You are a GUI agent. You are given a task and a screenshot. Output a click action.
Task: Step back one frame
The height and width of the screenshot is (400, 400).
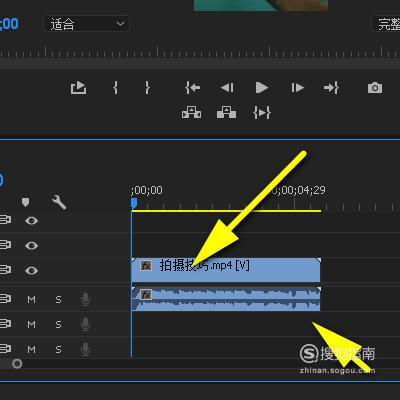pos(227,88)
